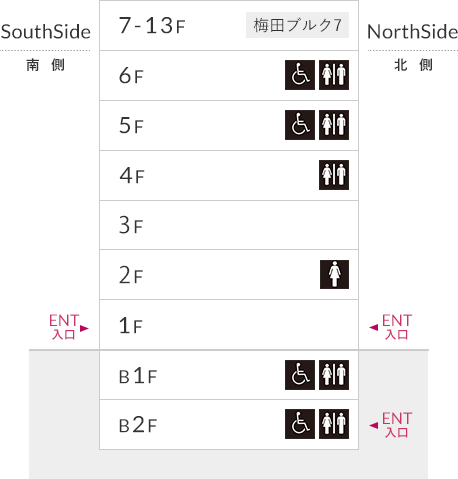Select the 梅田ブルク7 label
This screenshot has width=458, height=479.
297,25
